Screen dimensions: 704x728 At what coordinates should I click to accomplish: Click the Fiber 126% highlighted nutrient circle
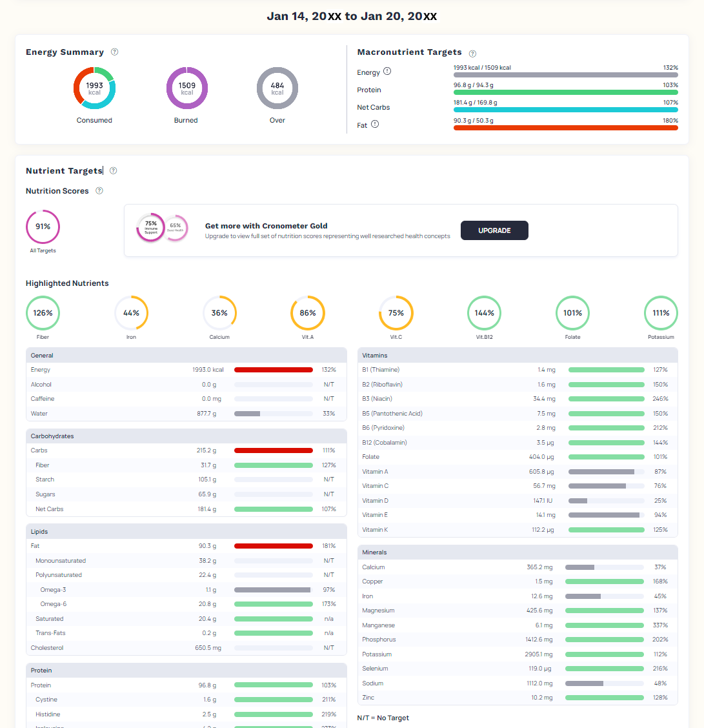[x=43, y=313]
